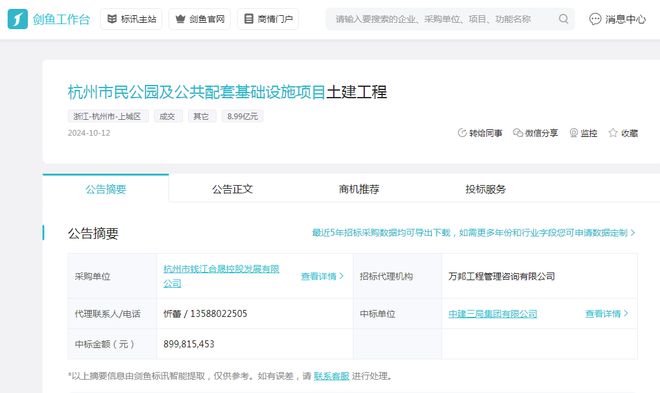Click the 其它 tag

point(201,116)
